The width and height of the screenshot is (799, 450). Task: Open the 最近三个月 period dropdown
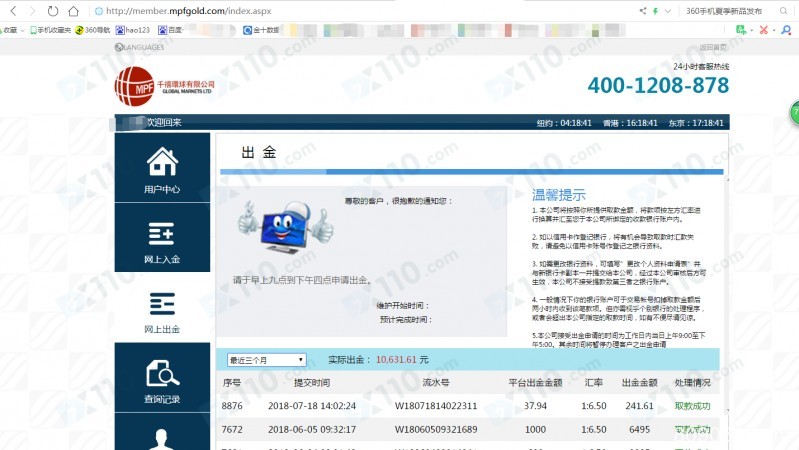266,360
